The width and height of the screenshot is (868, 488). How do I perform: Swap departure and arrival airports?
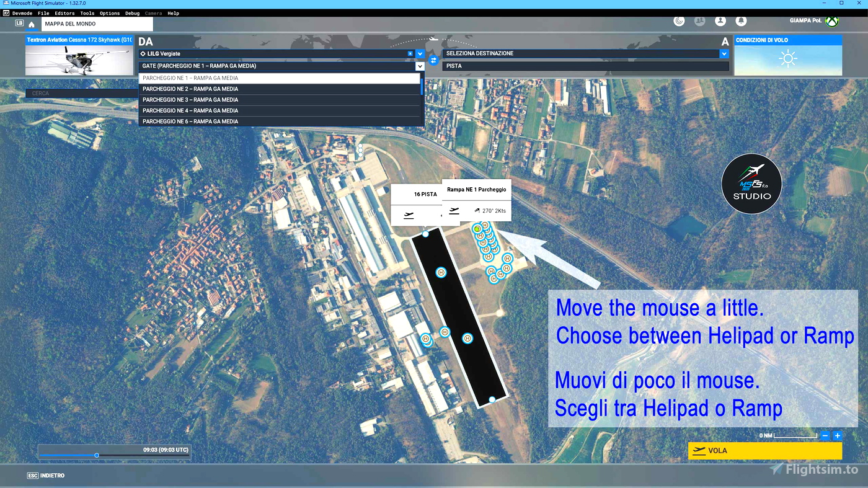[433, 60]
